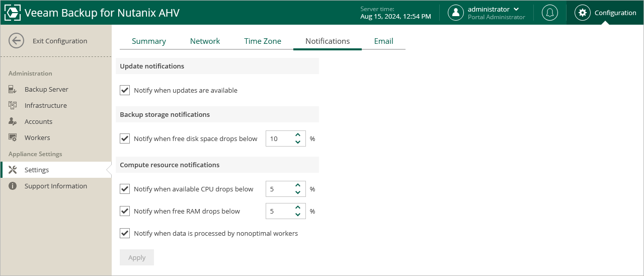
Task: Click the 'Administration' sidebar section label
Action: (x=30, y=73)
